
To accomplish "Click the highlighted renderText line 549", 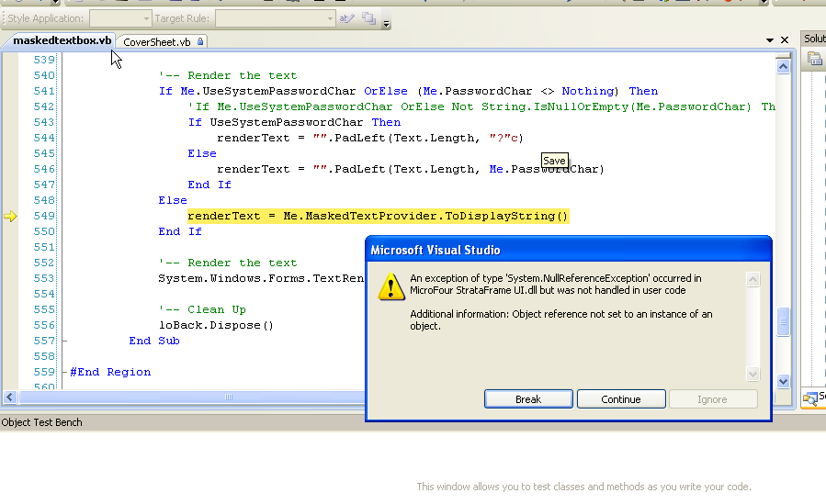I will (x=378, y=217).
